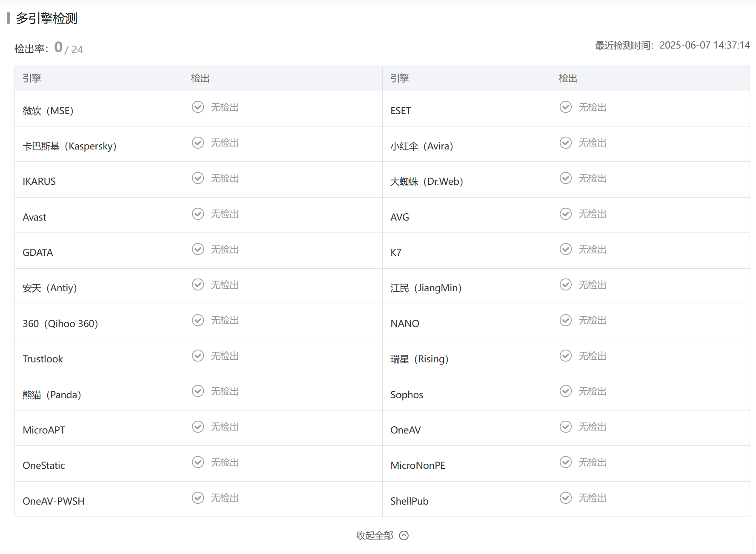This screenshot has width=756, height=554.
Task: Select the OneStatic engine name
Action: pos(44,465)
